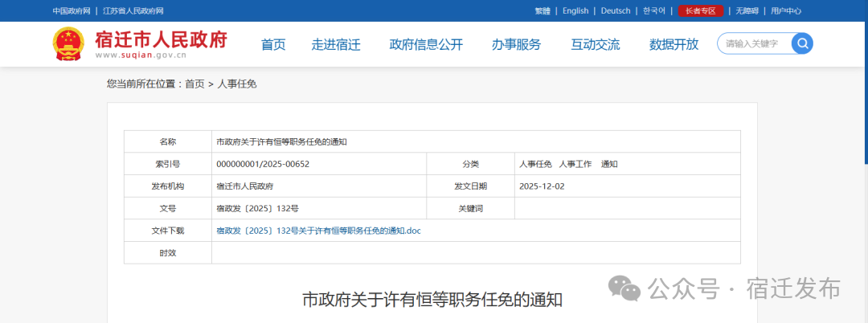This screenshot has width=868, height=323.
Task: Switch language to English
Action: pyautogui.click(x=575, y=10)
